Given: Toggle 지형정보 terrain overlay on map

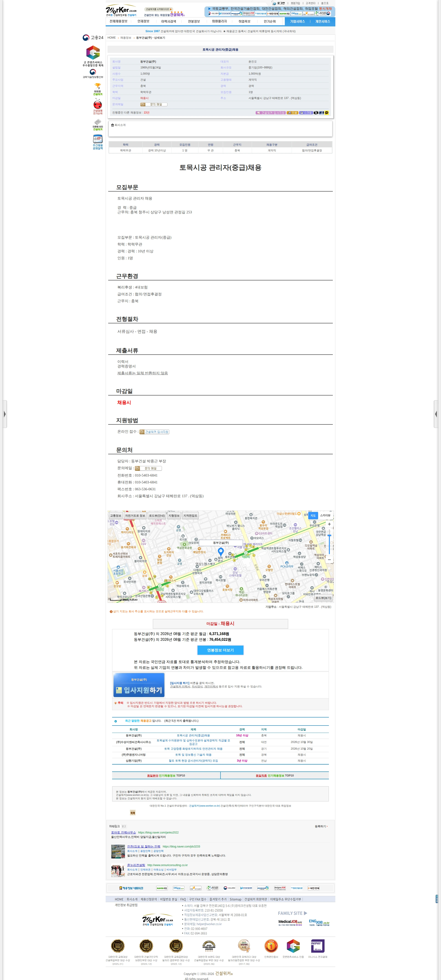Looking at the screenshot, I should tap(174, 516).
